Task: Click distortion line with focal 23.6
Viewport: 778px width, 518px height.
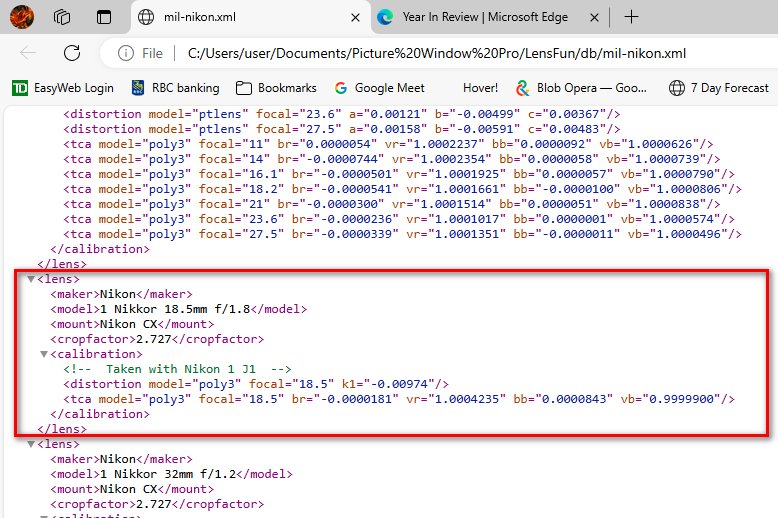Action: pos(342,114)
